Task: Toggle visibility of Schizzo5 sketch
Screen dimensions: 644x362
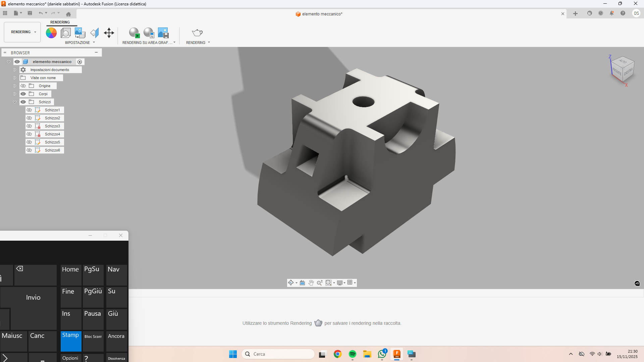Action: tap(29, 142)
